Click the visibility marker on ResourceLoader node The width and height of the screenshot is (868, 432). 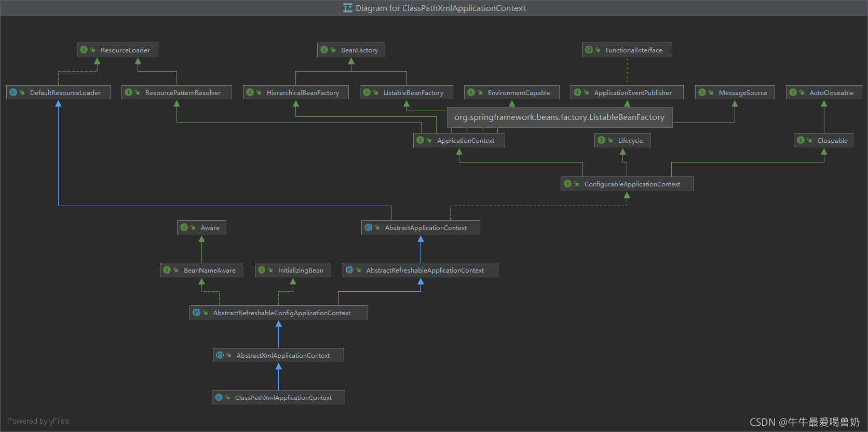pos(92,50)
